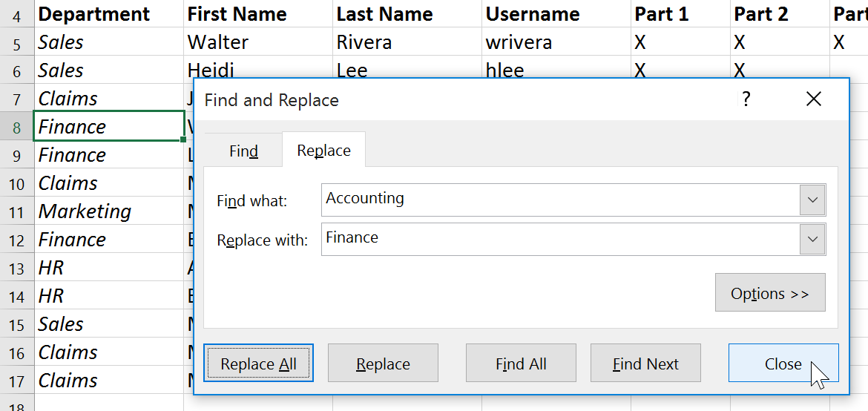Click the Find what text field
This screenshot has width=868, height=411.
tap(560, 200)
